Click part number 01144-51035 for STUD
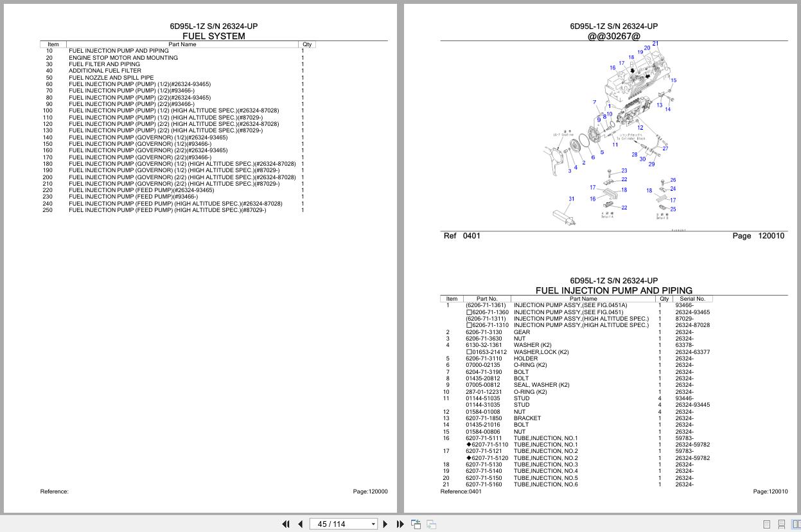801x532 pixels. point(484,398)
